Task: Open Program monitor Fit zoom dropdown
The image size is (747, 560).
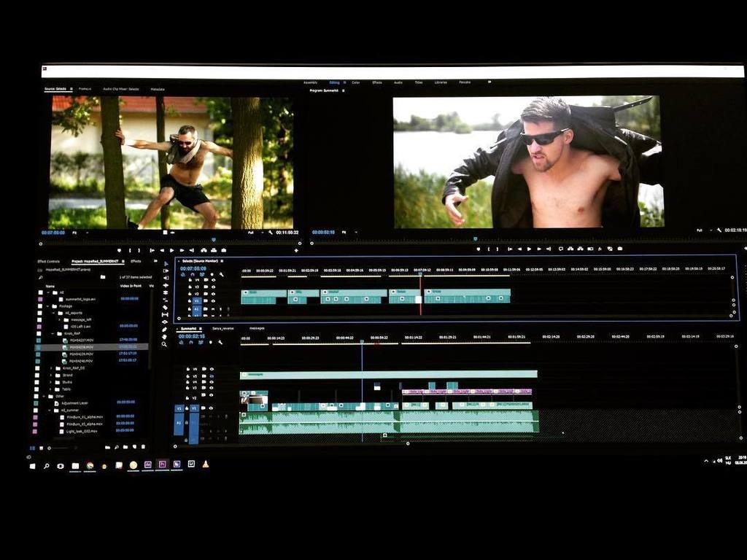Action: point(348,233)
